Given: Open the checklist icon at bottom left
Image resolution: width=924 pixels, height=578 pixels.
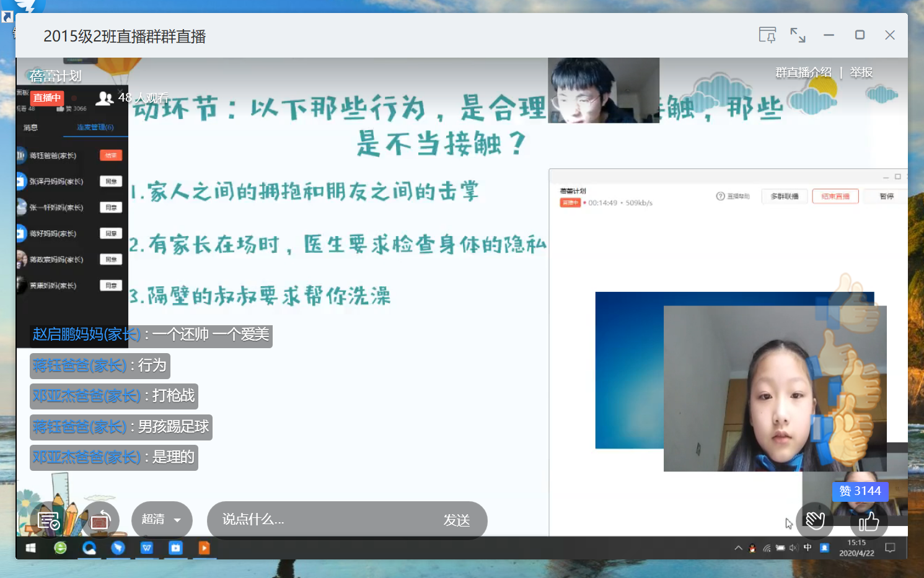Looking at the screenshot, I should [x=48, y=521].
